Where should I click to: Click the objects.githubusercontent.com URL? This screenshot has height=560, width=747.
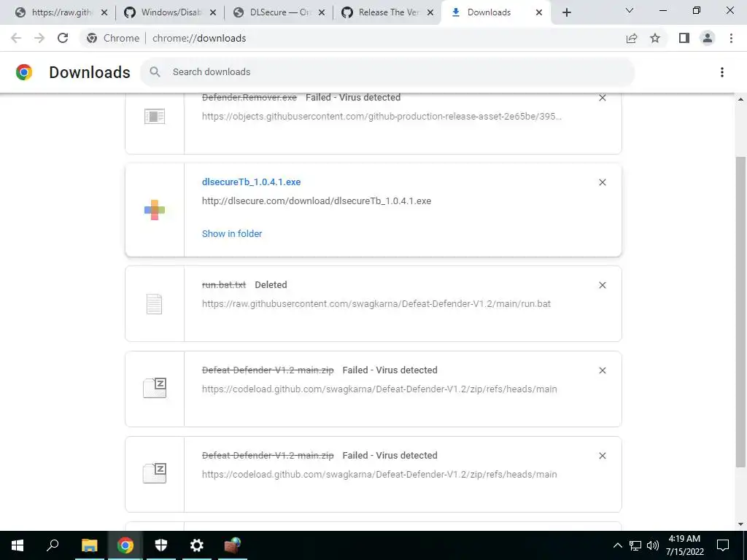tap(382, 116)
